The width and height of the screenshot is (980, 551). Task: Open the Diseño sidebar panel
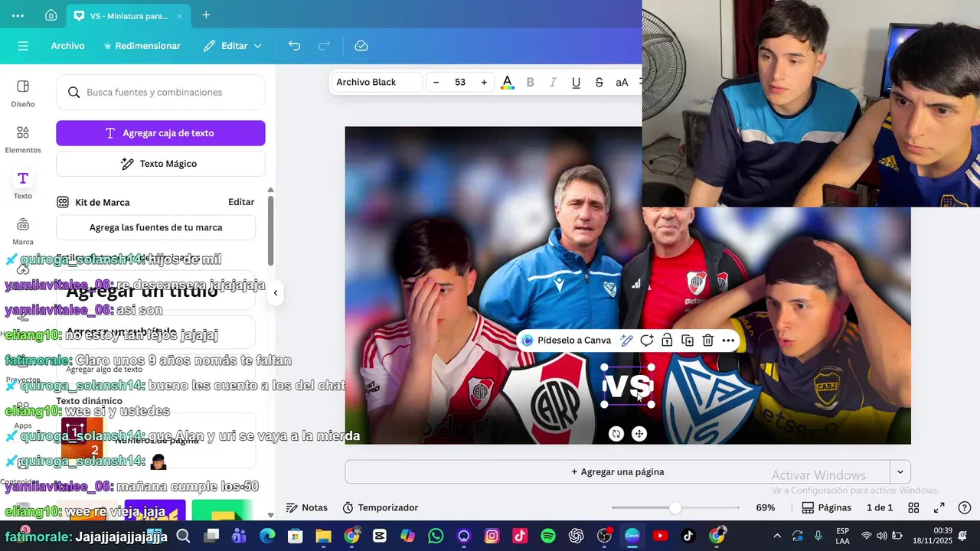(23, 94)
